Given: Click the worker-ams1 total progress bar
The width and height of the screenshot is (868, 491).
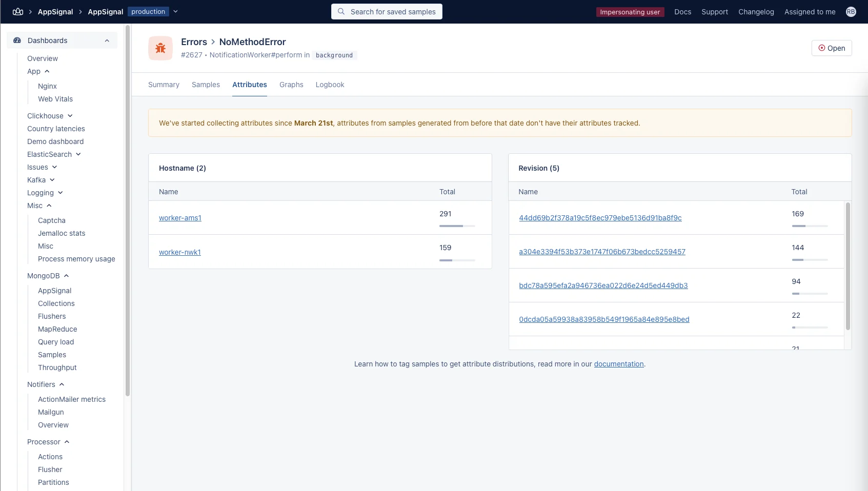Looking at the screenshot, I should coord(457,226).
